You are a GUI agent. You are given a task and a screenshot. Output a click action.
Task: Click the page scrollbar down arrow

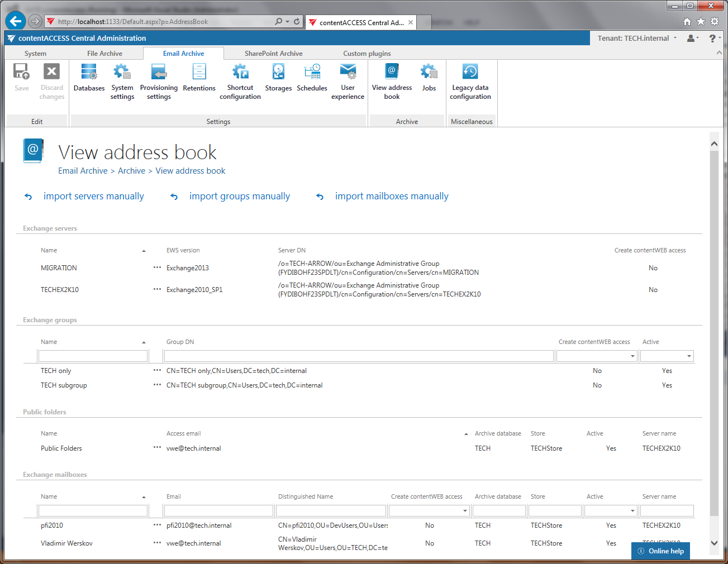coord(714,543)
